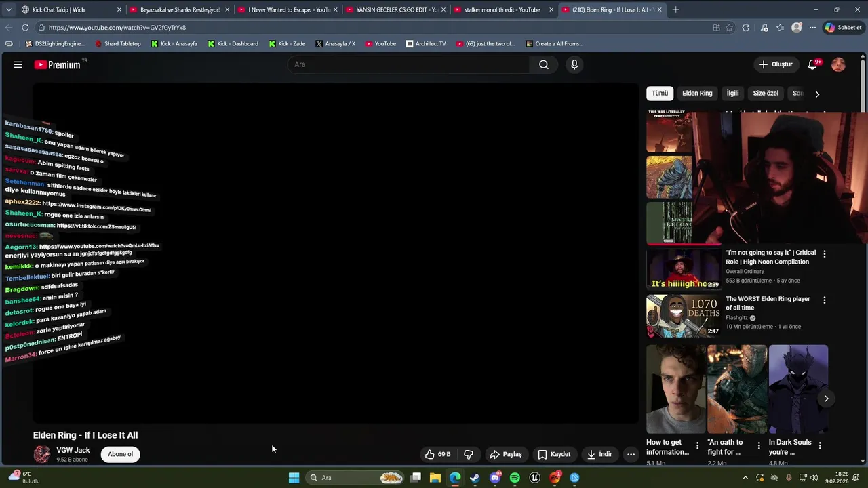Open File Explorer from the taskbar
Screen dimensions: 868x488
(435, 478)
